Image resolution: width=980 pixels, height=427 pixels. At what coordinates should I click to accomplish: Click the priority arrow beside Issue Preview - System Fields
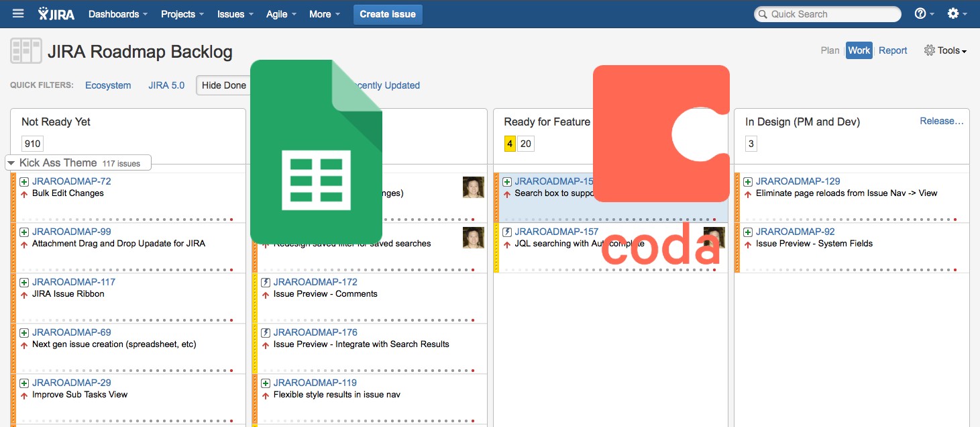pyautogui.click(x=748, y=244)
